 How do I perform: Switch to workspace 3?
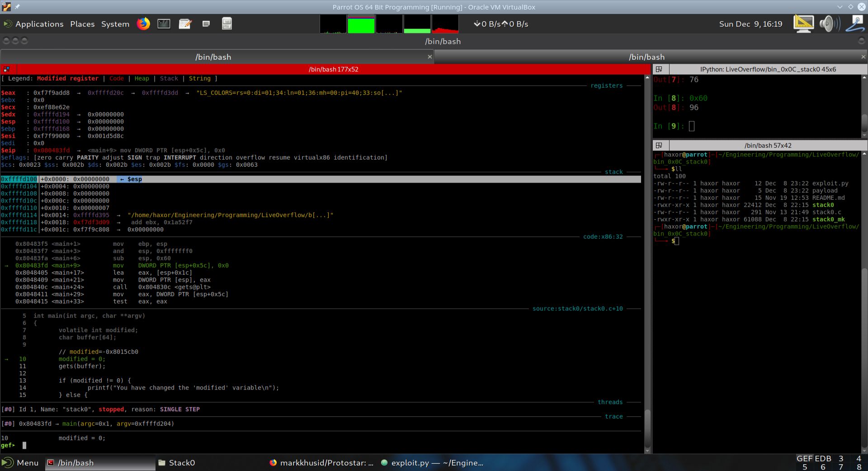(x=841, y=458)
